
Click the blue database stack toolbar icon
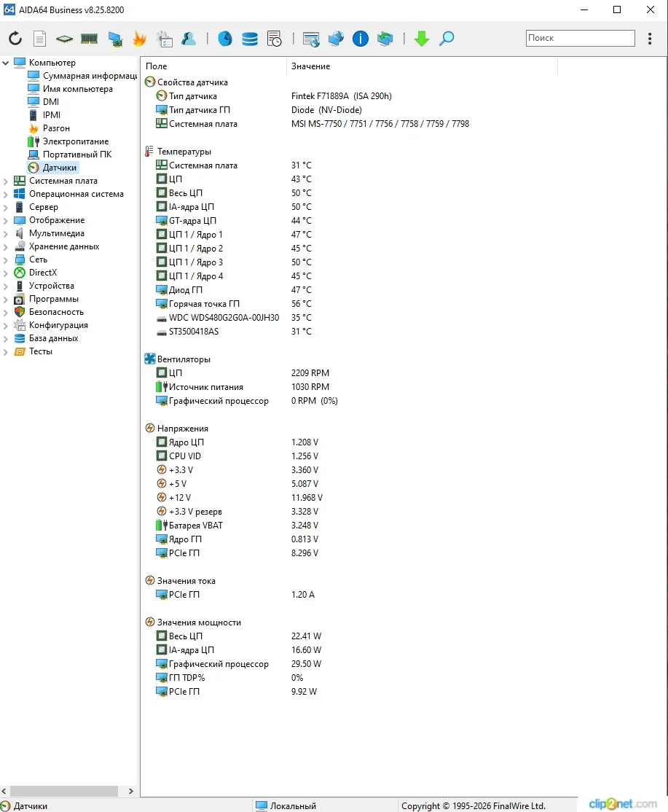[249, 39]
